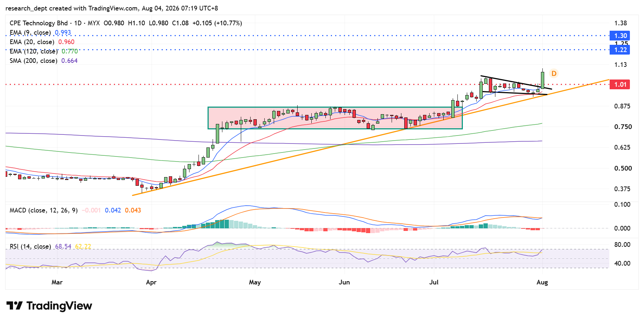Click the open value O0.980
The height and width of the screenshot is (322, 644).
114,23
